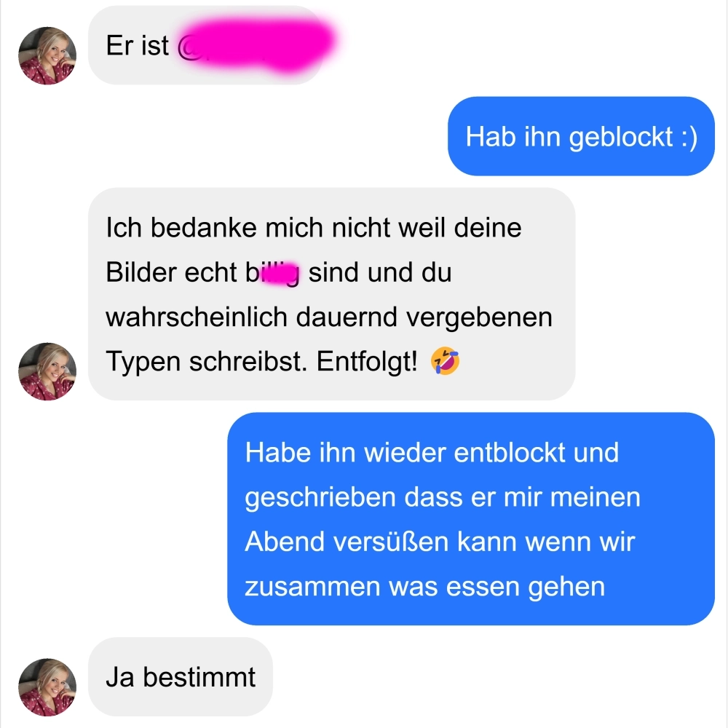The width and height of the screenshot is (728, 728).
Task: Tap the line "Abend versüßen kann wenn wir"
Action: coord(440,542)
